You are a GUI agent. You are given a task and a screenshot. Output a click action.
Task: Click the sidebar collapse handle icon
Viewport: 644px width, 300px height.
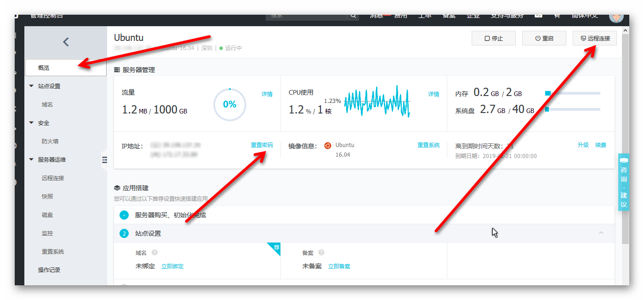point(104,159)
